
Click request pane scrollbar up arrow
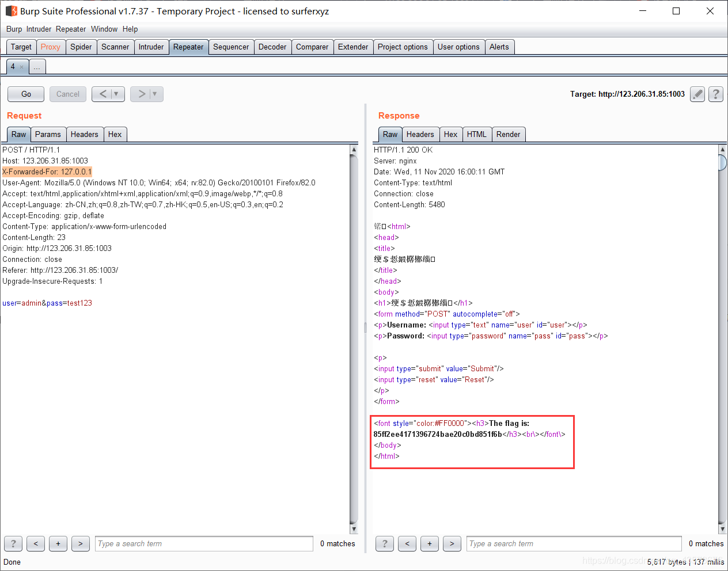(354, 150)
